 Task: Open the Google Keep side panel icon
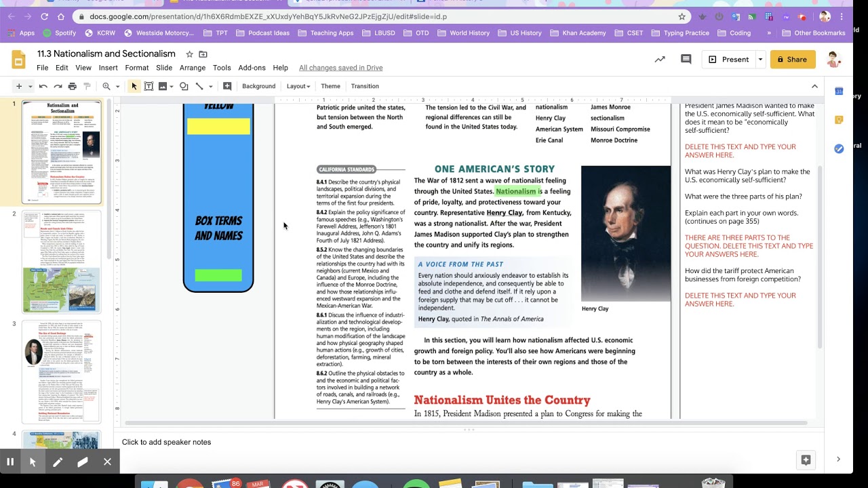[x=839, y=120]
